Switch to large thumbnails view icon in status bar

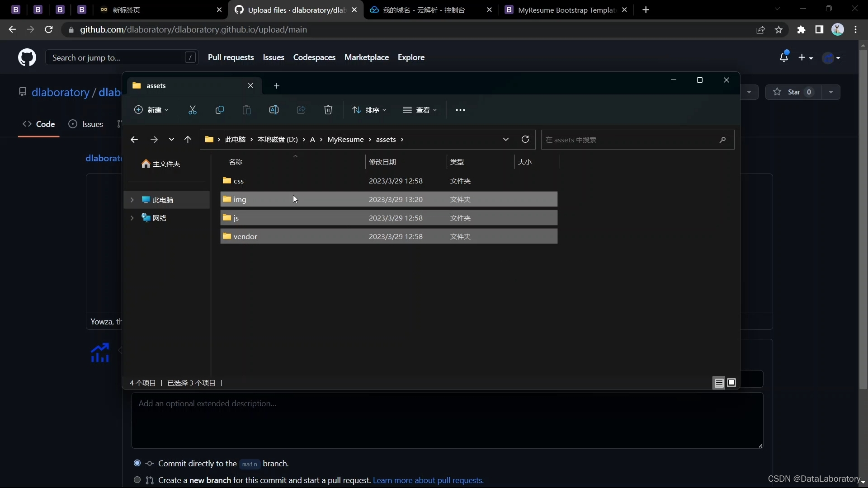tap(731, 383)
